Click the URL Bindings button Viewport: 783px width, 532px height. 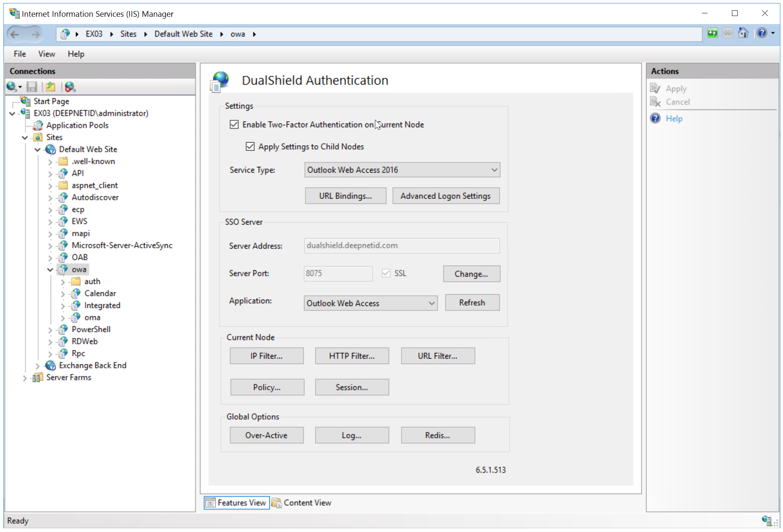click(345, 196)
